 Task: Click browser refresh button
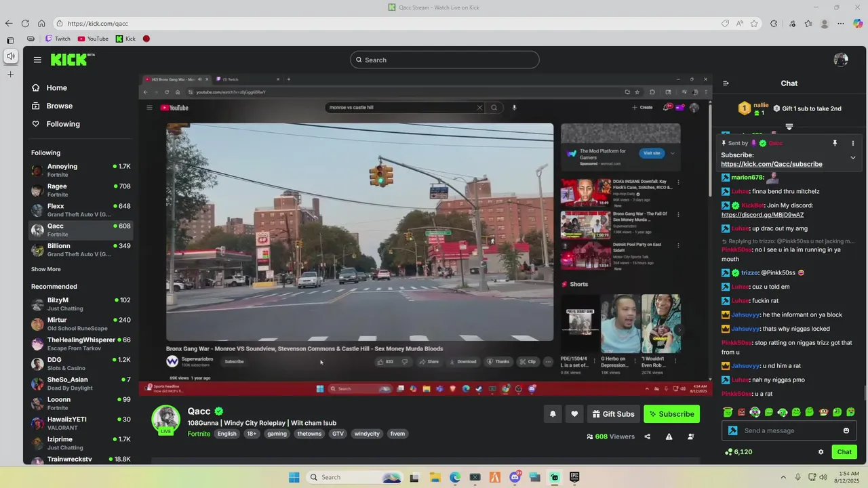pos(25,23)
